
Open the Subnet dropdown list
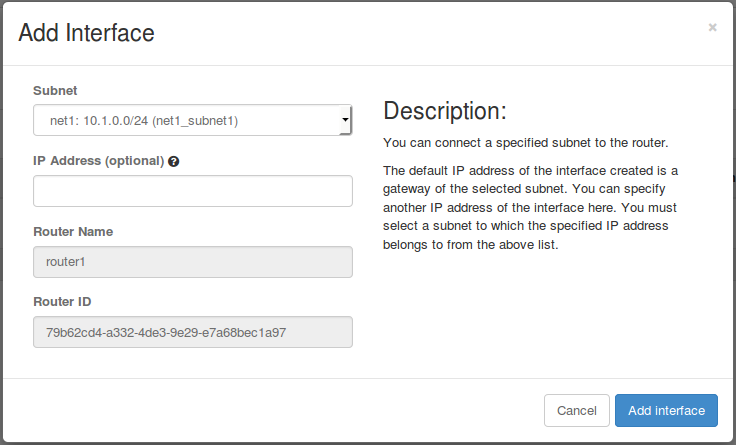pyautogui.click(x=192, y=121)
